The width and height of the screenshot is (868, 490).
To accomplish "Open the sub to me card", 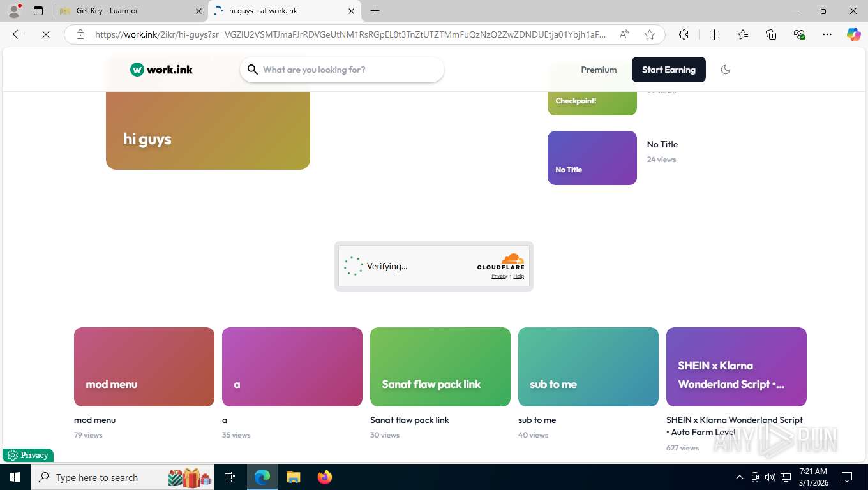I will (588, 367).
